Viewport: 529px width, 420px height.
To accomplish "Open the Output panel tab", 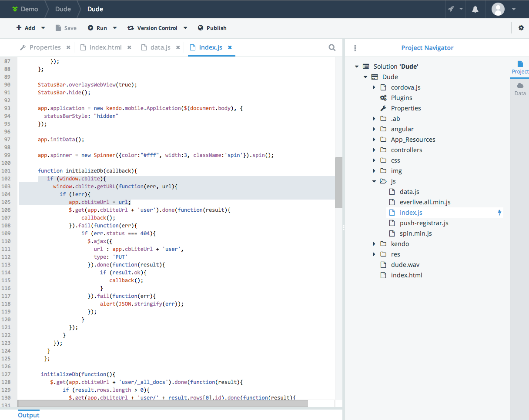I will click(x=29, y=415).
